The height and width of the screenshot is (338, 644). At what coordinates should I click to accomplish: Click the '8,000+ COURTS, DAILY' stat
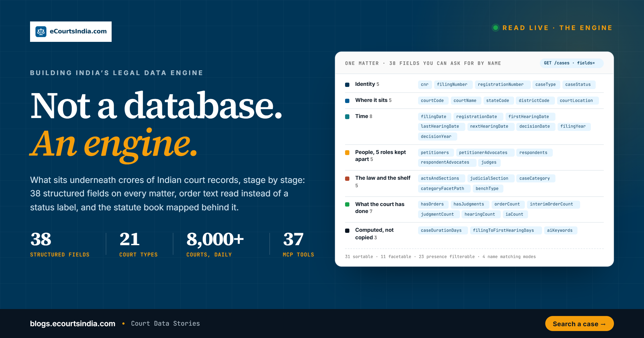click(x=215, y=244)
